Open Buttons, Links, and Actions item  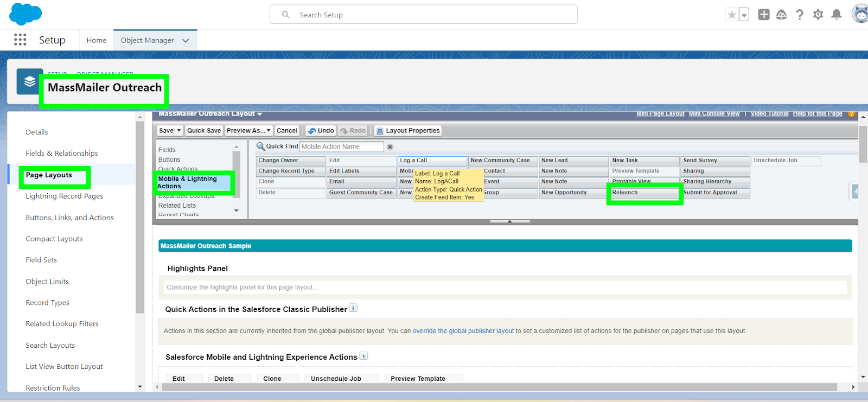(x=70, y=218)
